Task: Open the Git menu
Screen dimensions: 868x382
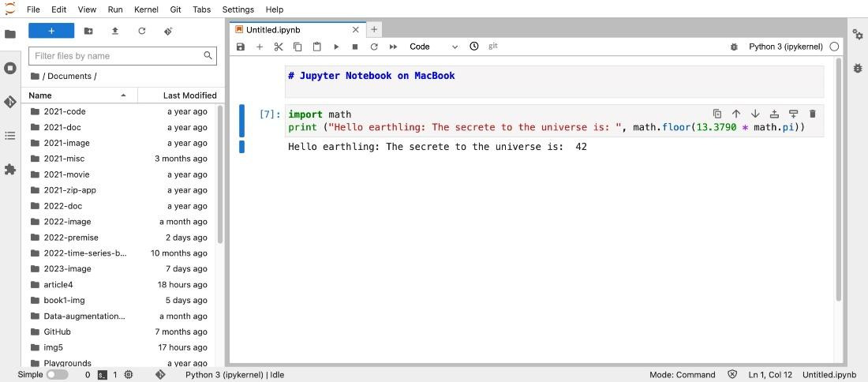Action: [x=175, y=9]
